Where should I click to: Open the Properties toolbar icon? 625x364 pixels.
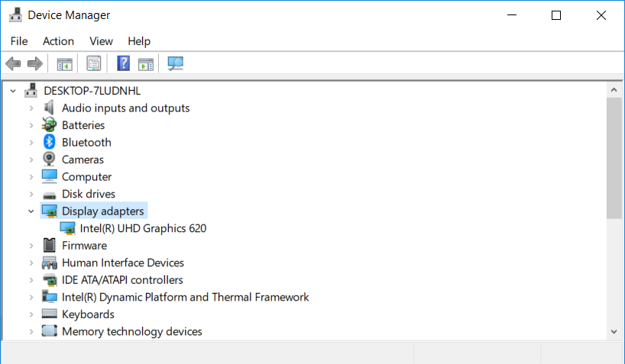click(x=94, y=64)
